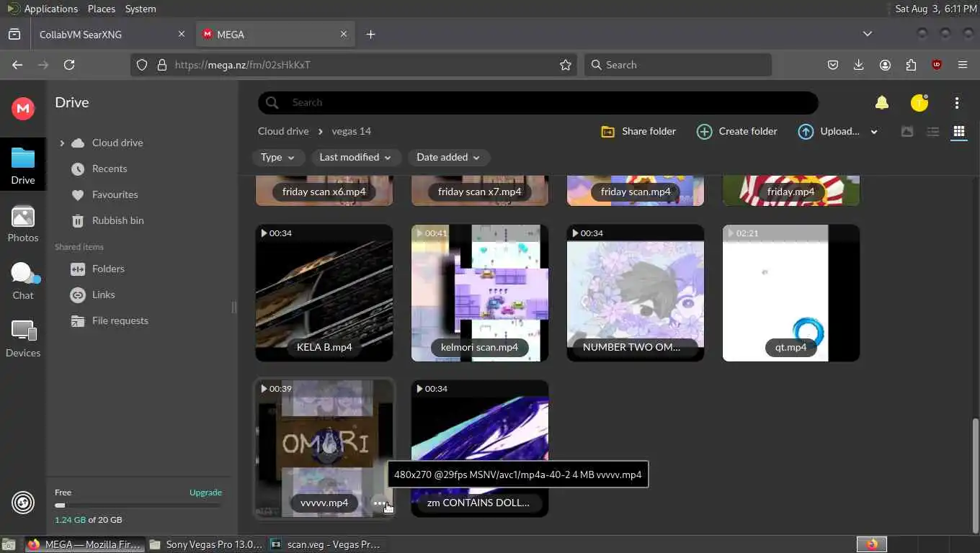
Task: Open Firefox extensions puzzle icon
Action: (911, 65)
